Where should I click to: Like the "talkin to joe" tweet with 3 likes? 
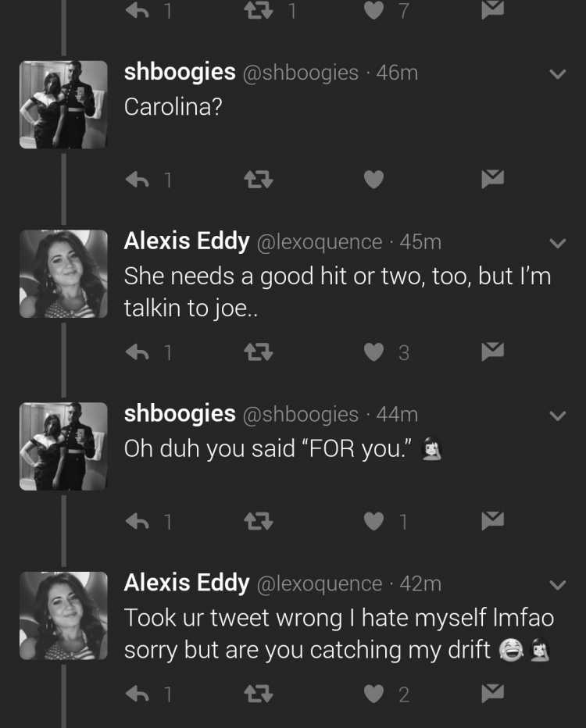373,352
